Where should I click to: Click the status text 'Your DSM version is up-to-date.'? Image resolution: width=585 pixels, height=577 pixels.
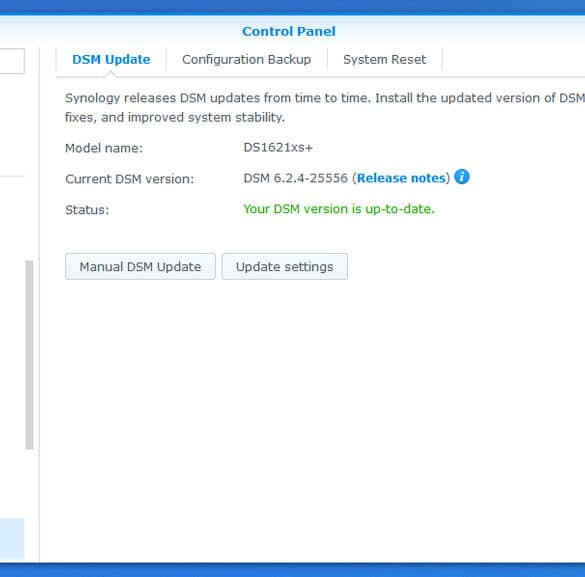click(x=339, y=209)
